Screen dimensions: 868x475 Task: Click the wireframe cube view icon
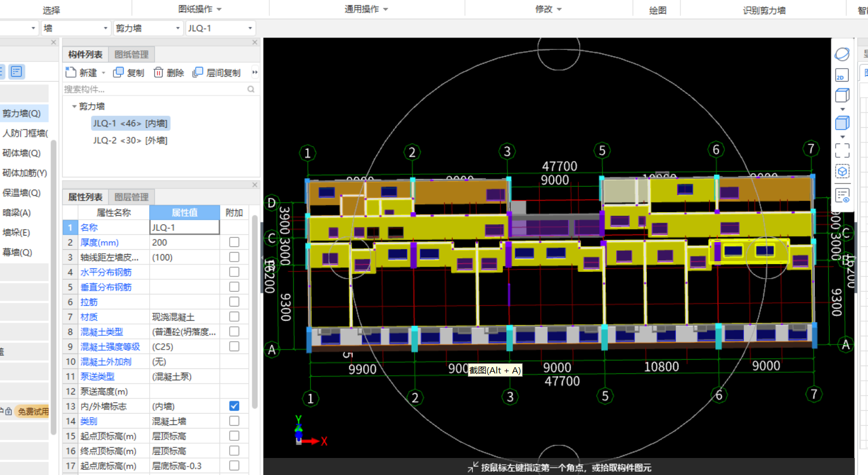point(842,95)
